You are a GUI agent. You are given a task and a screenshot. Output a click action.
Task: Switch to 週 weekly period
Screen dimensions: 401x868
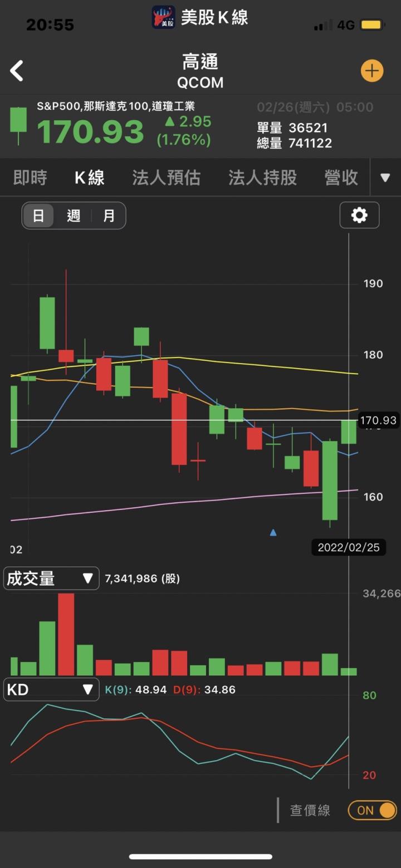pyautogui.click(x=74, y=216)
